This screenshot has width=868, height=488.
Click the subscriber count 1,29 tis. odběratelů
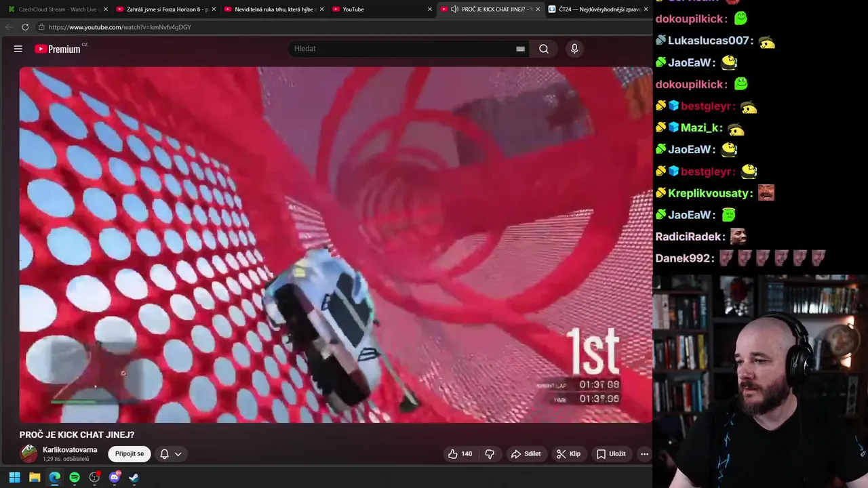pos(66,460)
